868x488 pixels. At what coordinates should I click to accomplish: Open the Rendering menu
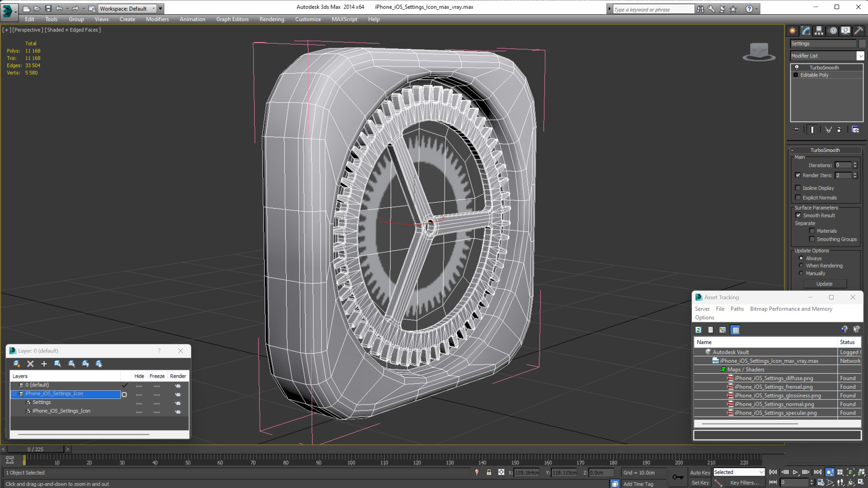(272, 19)
